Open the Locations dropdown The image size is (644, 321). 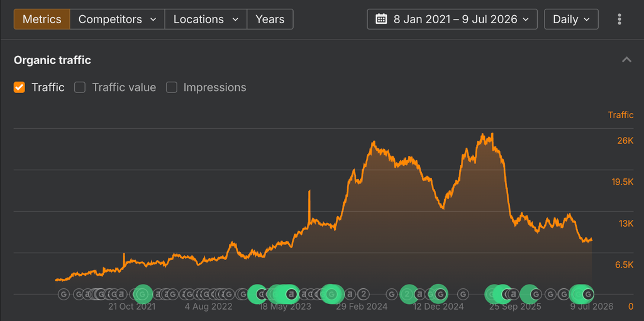[x=206, y=19]
